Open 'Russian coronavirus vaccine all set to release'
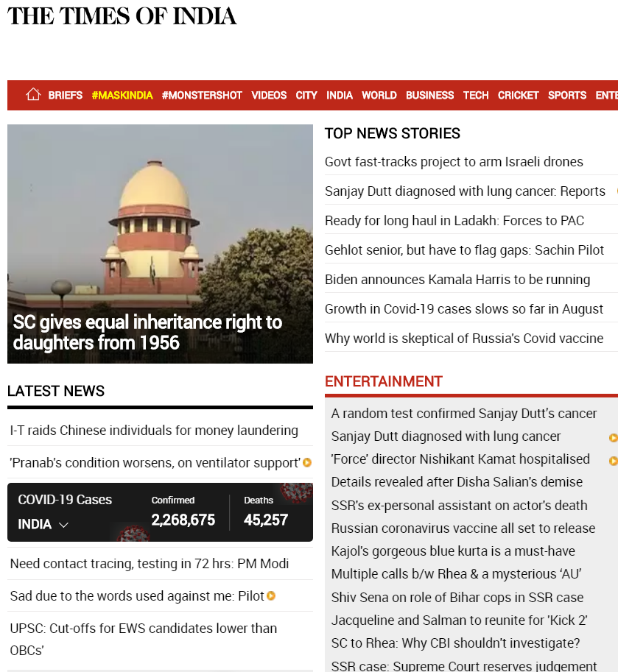 coord(463,528)
